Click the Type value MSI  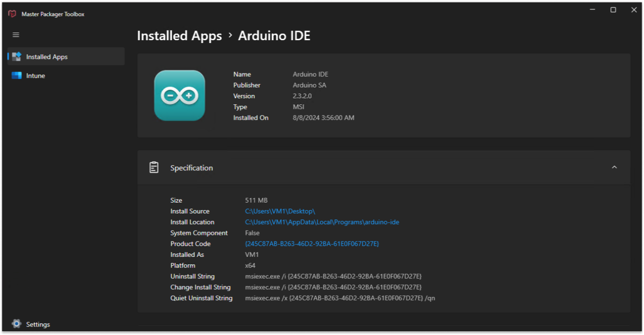pyautogui.click(x=299, y=107)
